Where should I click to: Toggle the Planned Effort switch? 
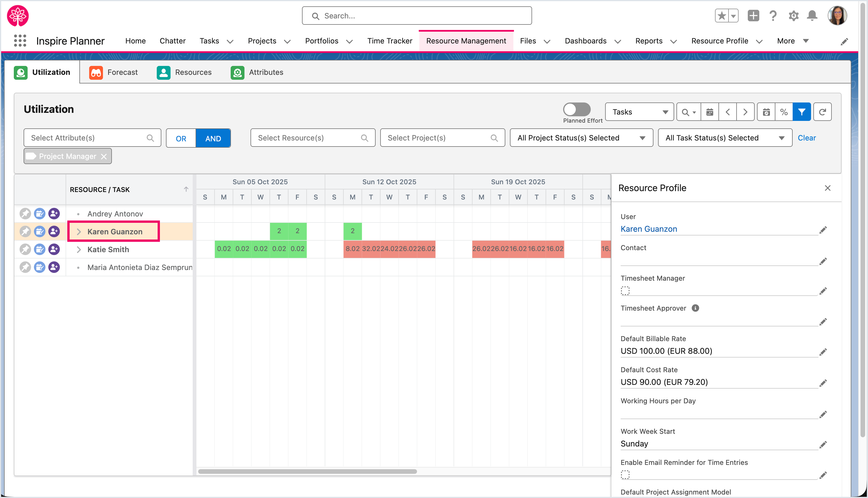(576, 109)
